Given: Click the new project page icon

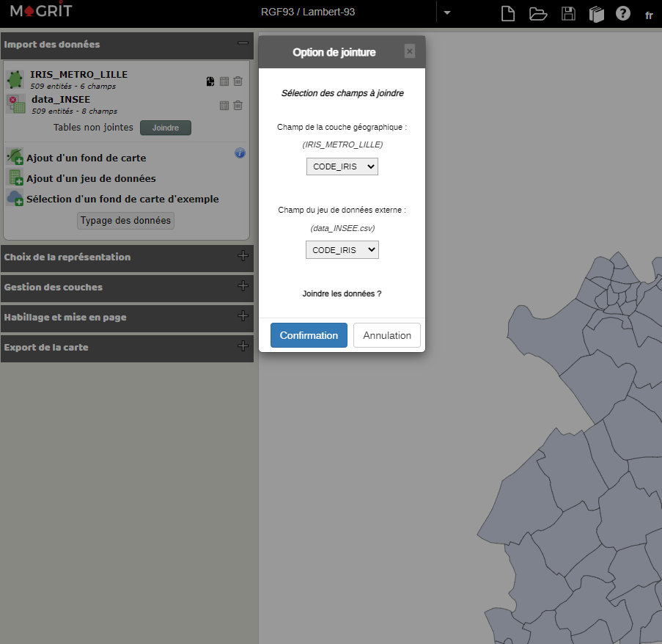Looking at the screenshot, I should [507, 13].
